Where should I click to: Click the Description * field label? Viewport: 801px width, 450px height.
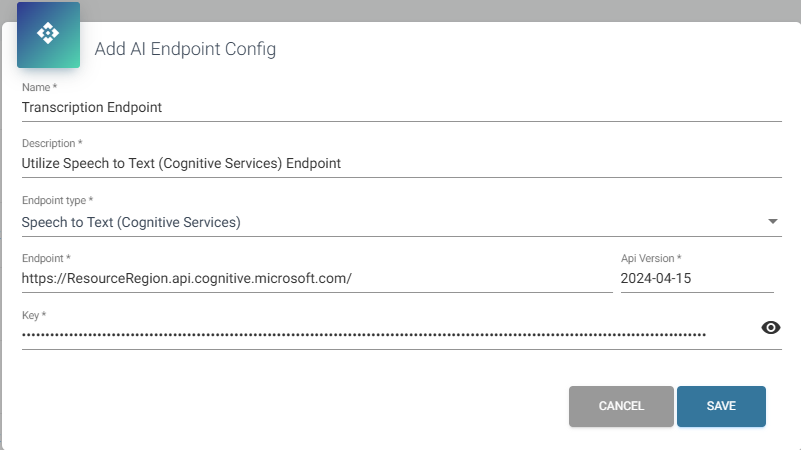pyautogui.click(x=52, y=144)
